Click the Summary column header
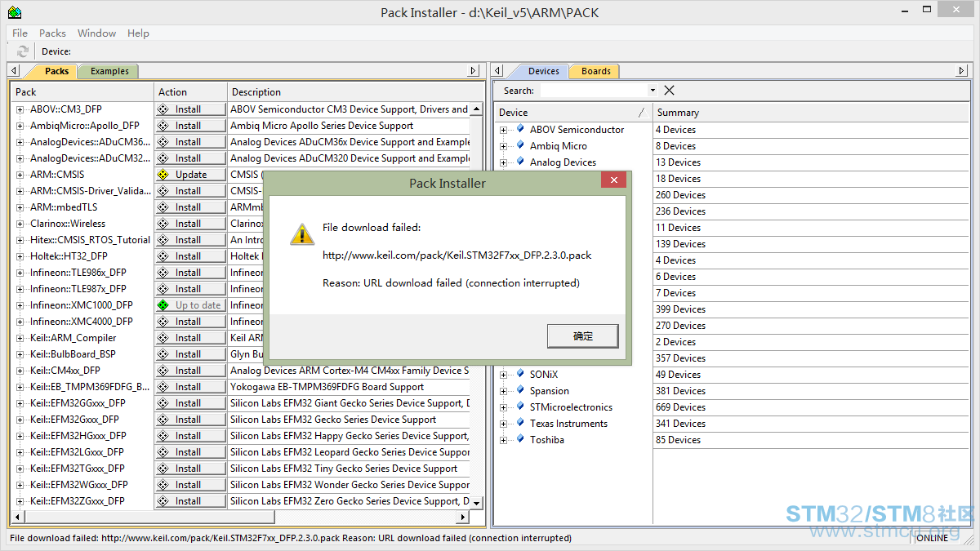The image size is (980, 551). coord(810,113)
